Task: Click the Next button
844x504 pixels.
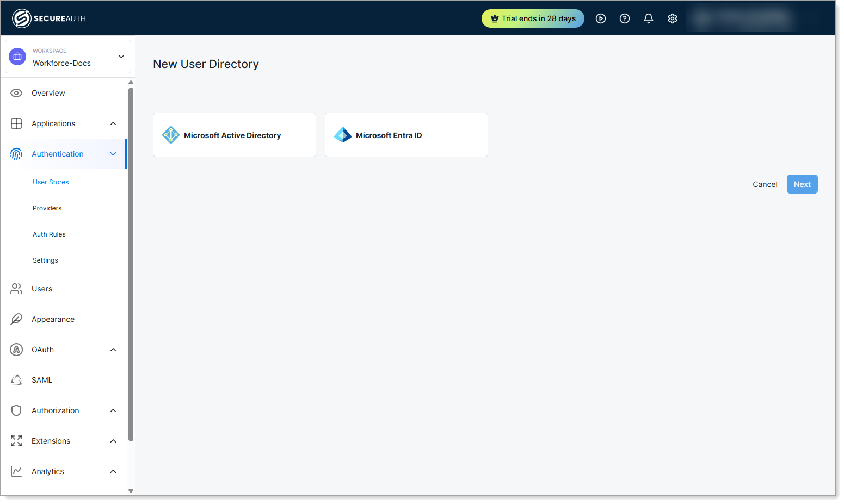Action: tap(802, 184)
